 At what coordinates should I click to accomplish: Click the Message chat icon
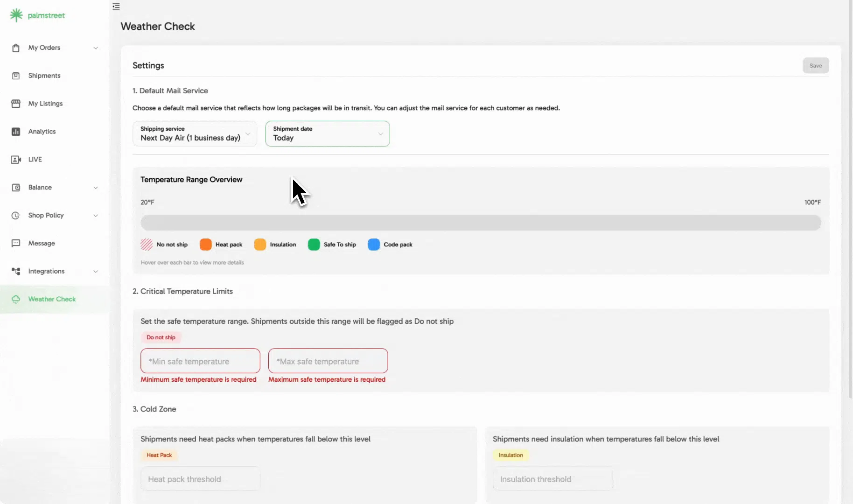16,243
